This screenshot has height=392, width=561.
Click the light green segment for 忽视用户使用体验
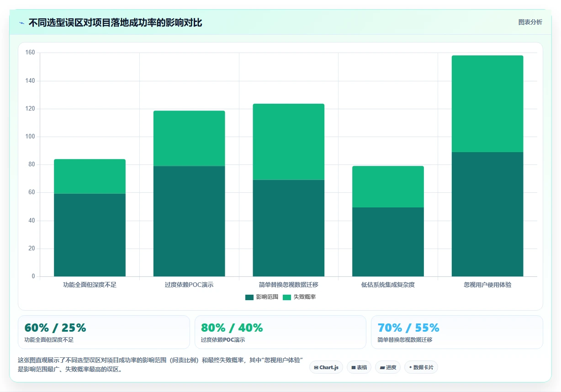(487, 104)
